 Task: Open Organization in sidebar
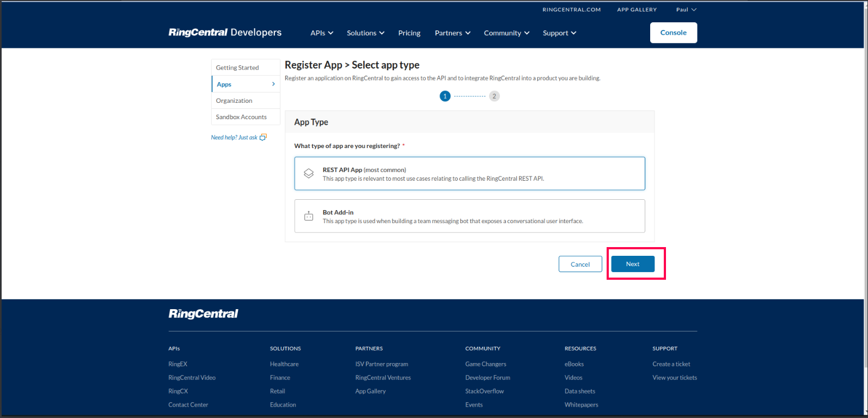pyautogui.click(x=246, y=101)
